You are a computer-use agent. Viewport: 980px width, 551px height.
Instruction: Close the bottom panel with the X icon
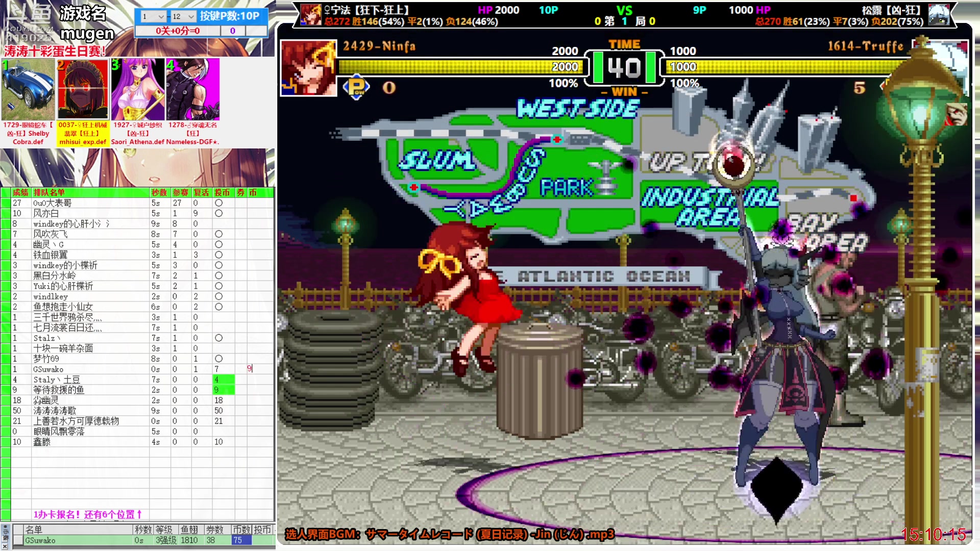[x=6, y=545]
